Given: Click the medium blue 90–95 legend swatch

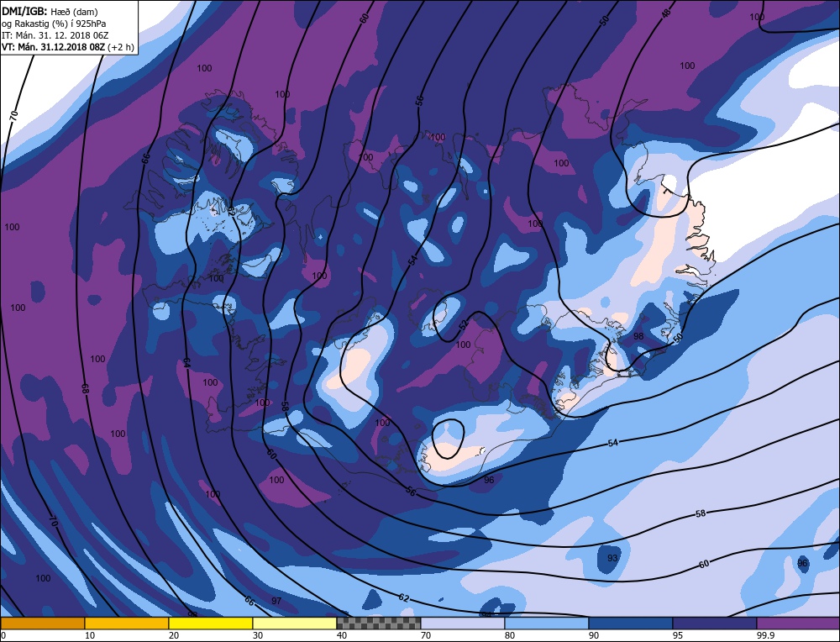Looking at the screenshot, I should pos(631,623).
